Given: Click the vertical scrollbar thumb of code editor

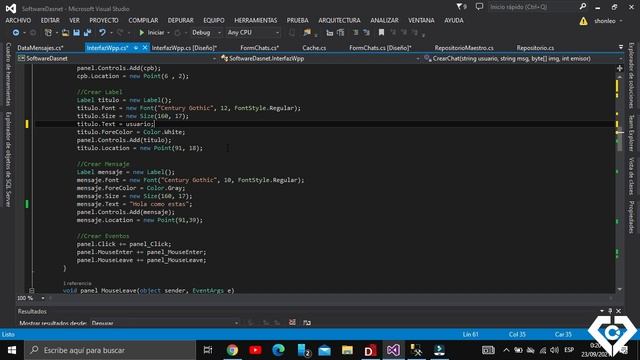Looking at the screenshot, I should coord(620,139).
